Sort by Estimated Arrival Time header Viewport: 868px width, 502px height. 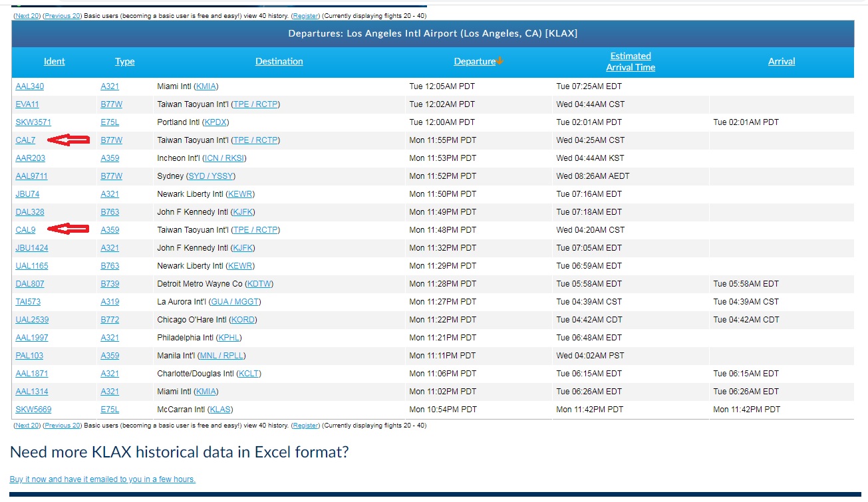(631, 62)
